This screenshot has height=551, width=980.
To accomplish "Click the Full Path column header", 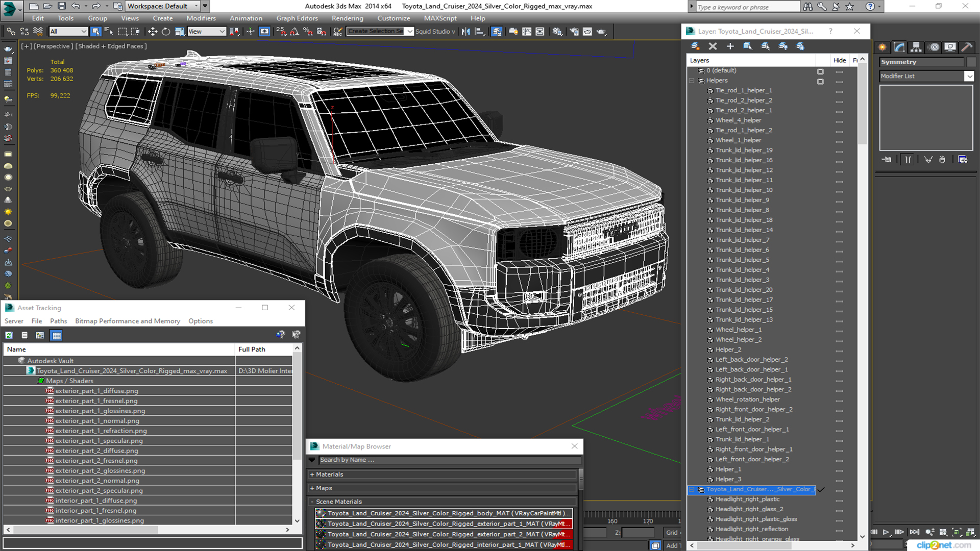I will click(263, 349).
